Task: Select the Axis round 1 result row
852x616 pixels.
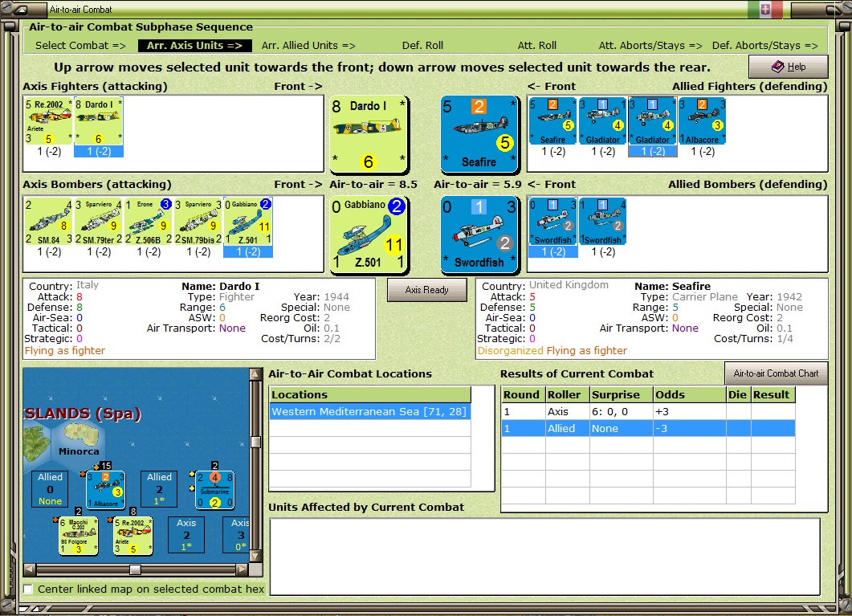Action: point(648,412)
